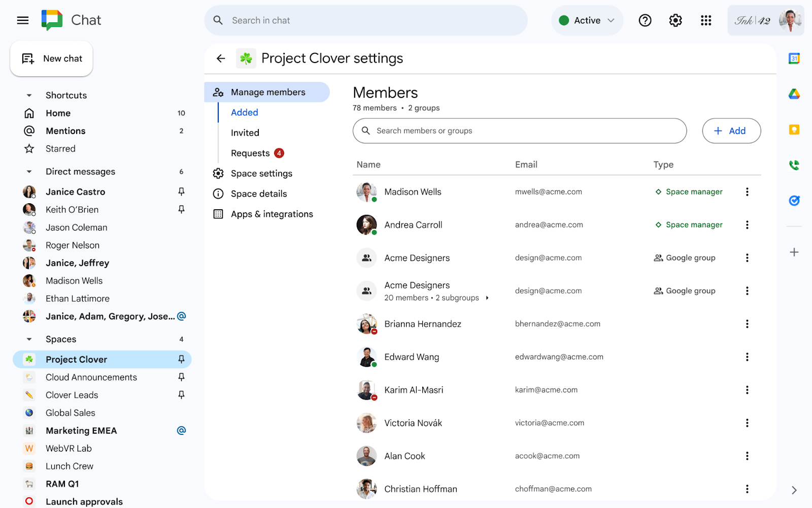Screen dimensions: 812x508
Task: Open more options for Madison Wells
Action: point(747,192)
